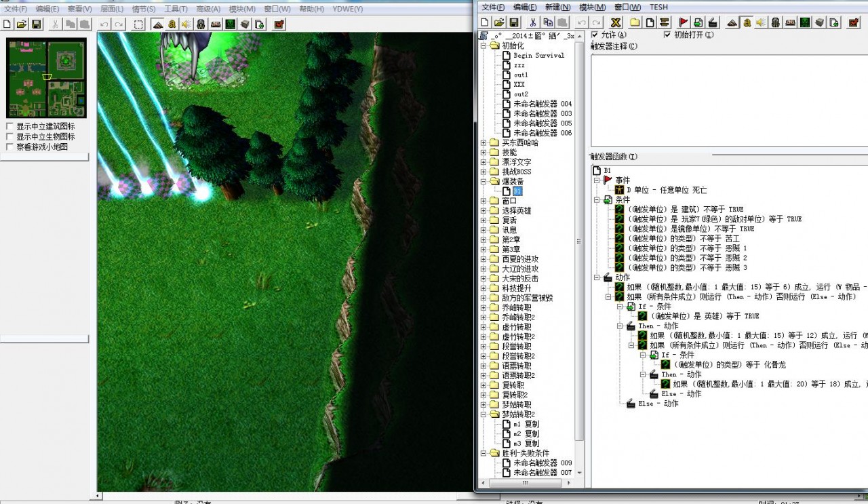Toggle 显示中立生物图标 checkbox

click(9, 136)
